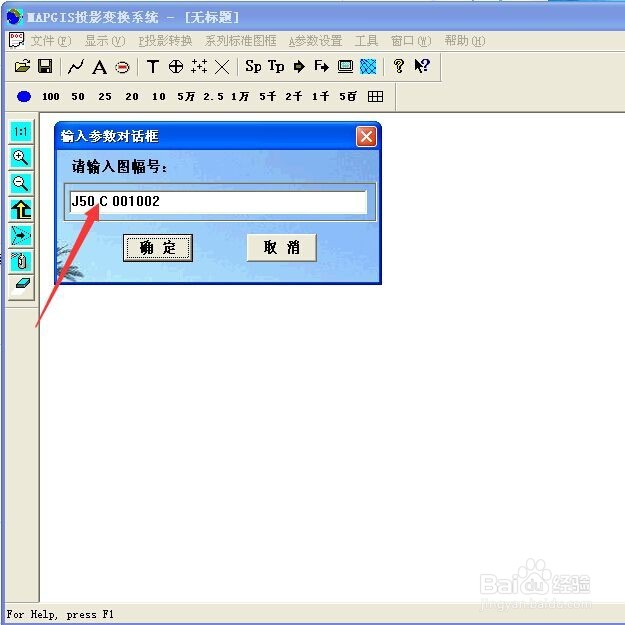Click the scattered points toolbar icon

[x=199, y=66]
